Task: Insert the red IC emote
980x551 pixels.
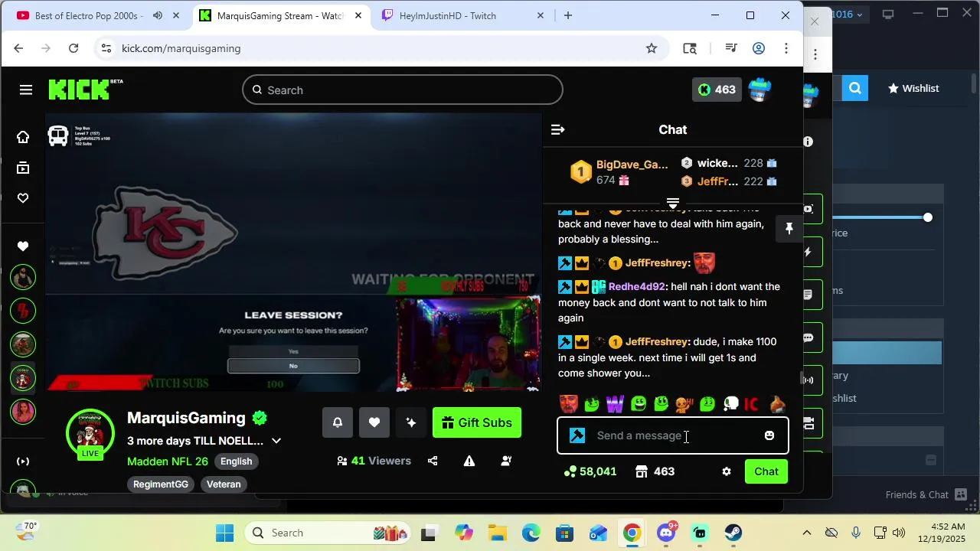Action: click(751, 403)
